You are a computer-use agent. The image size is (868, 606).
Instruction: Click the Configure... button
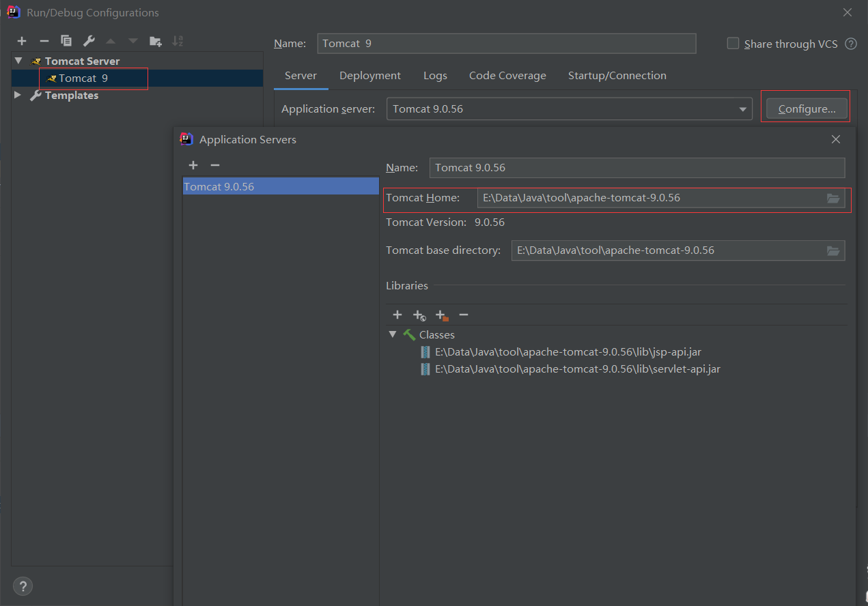tap(807, 109)
